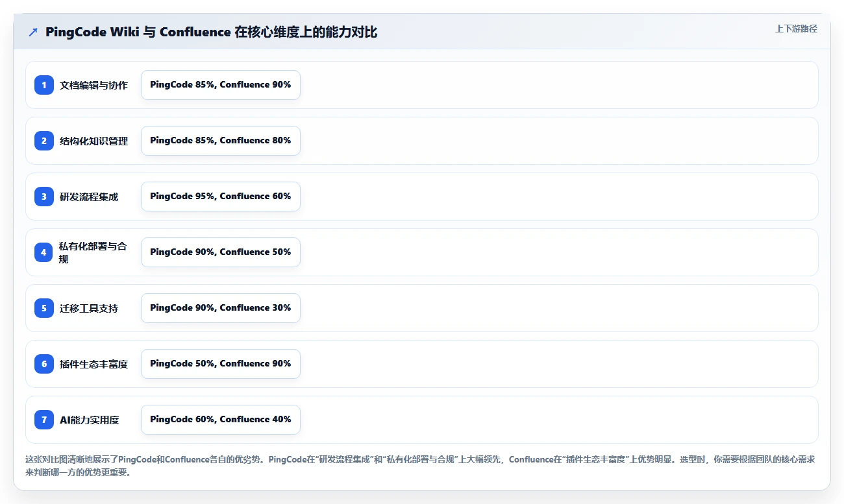Click number badge 4 for 私有化部署与合规
The height and width of the screenshot is (504, 844).
44,252
